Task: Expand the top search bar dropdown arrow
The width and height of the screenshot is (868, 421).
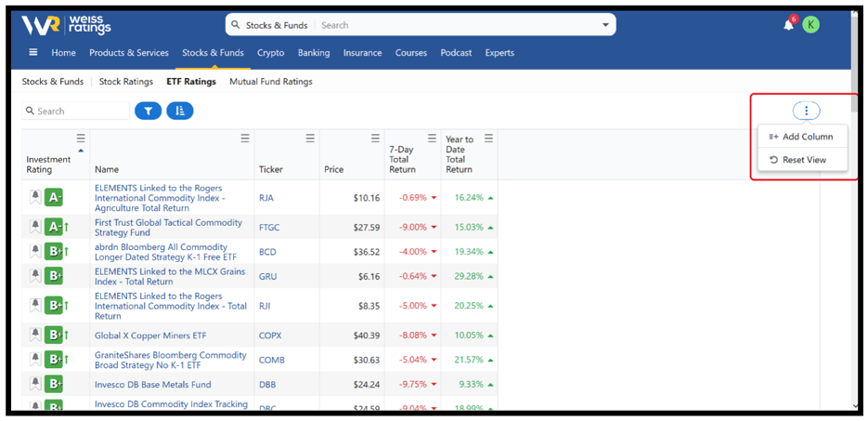Action: click(605, 25)
